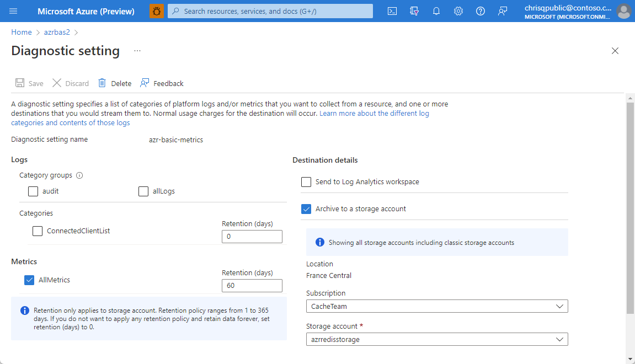Click the orange bug report icon
The width and height of the screenshot is (635, 364).
pyautogui.click(x=157, y=11)
